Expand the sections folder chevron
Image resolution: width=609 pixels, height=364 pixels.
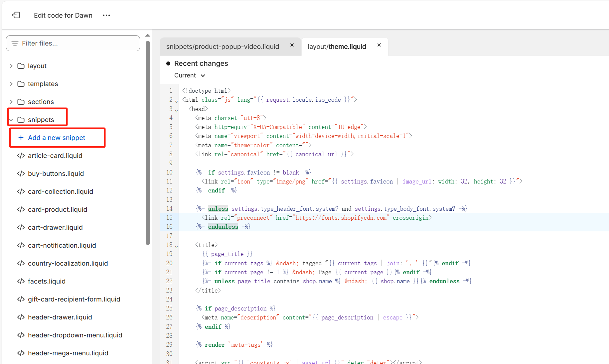point(11,102)
